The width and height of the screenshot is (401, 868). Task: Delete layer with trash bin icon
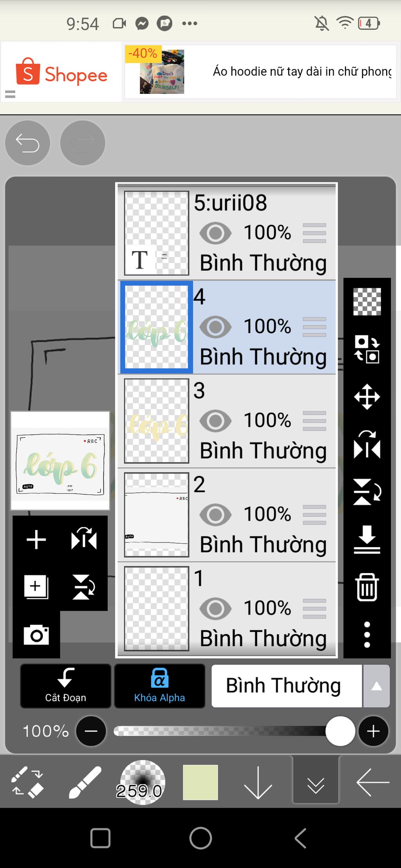click(x=367, y=587)
